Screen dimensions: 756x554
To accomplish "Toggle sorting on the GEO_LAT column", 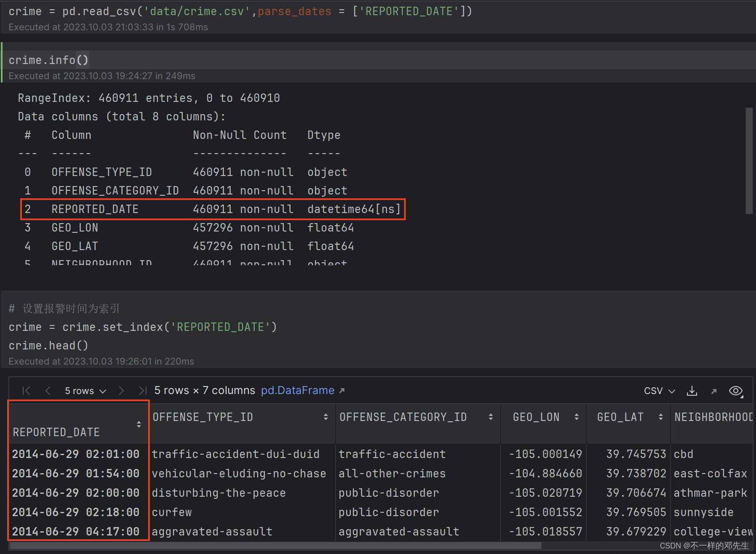I will (x=661, y=417).
